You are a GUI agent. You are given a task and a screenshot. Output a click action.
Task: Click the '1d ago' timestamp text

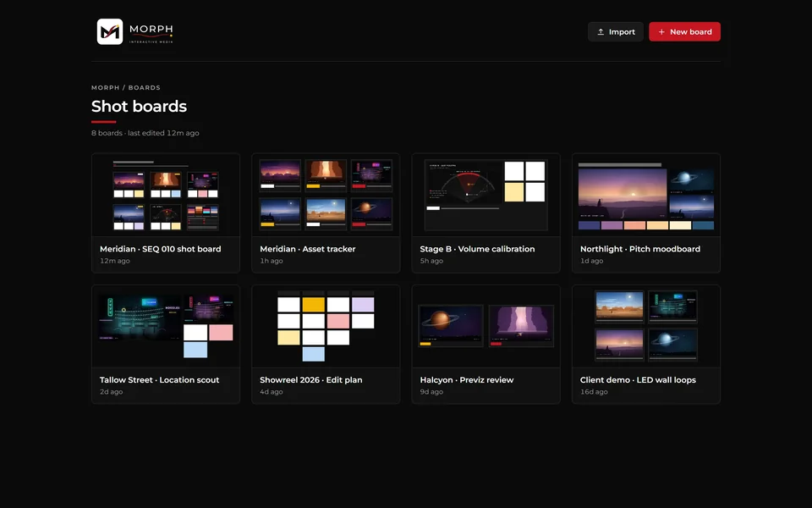592,261
